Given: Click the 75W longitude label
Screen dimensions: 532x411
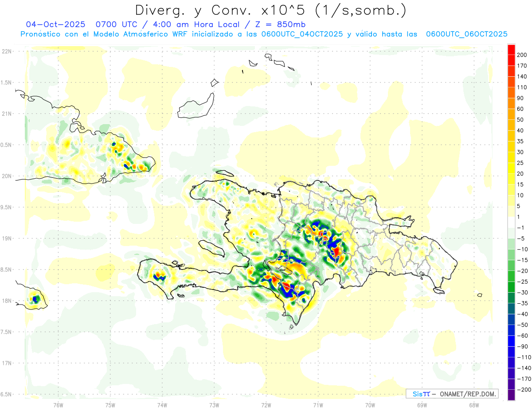Looking at the screenshot, I should point(110,405).
